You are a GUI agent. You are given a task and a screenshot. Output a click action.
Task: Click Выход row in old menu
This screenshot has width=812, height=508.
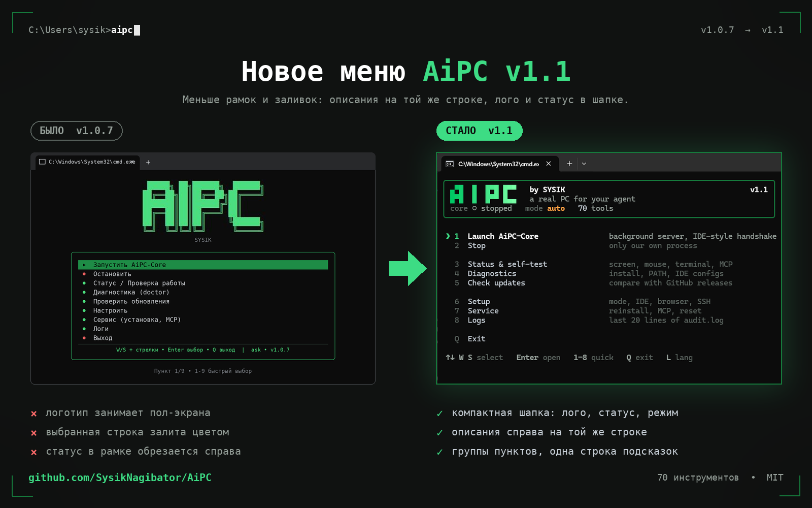(103, 338)
